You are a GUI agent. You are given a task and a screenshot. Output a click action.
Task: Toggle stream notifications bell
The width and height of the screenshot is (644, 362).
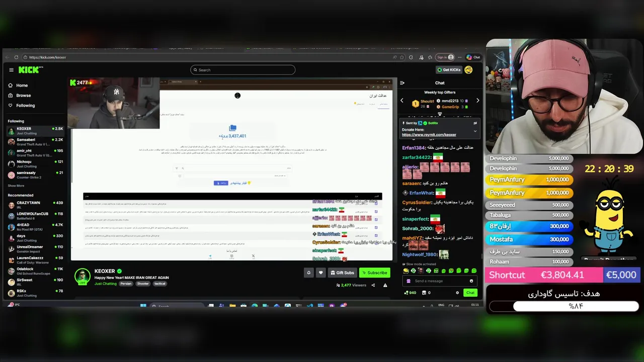click(309, 273)
